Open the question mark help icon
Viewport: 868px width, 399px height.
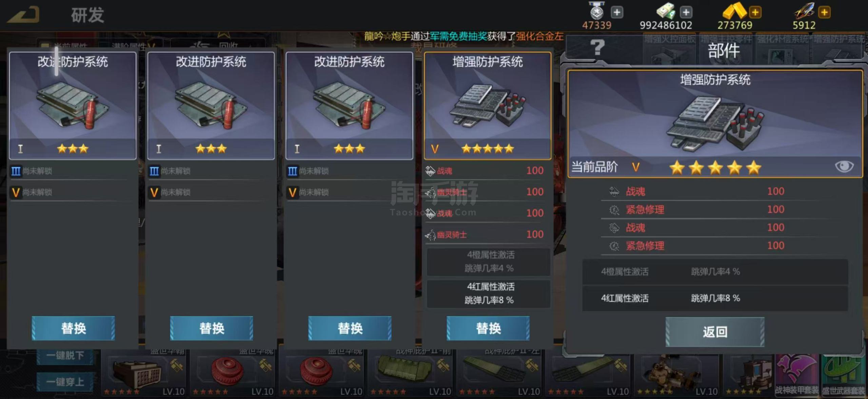tap(597, 47)
